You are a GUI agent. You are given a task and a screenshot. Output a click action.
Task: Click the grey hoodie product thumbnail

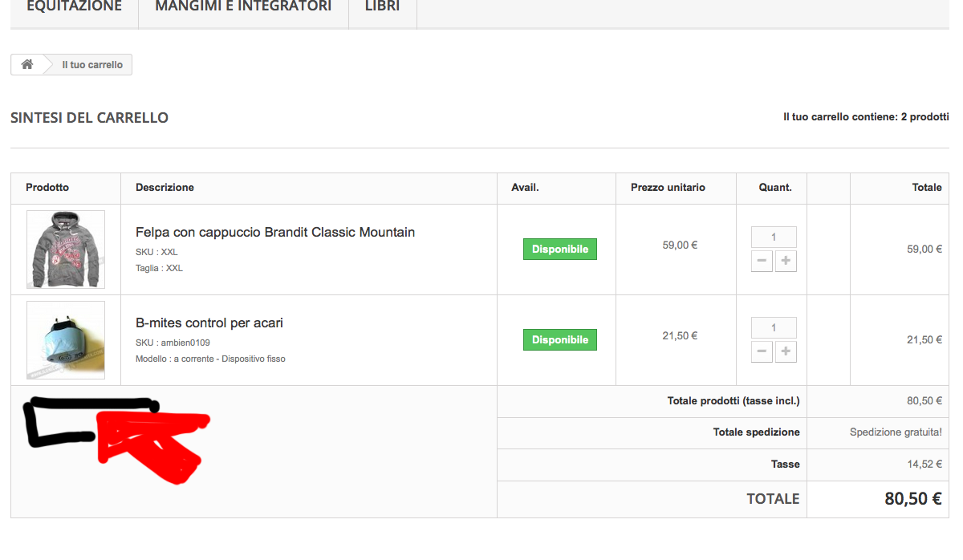pyautogui.click(x=66, y=250)
